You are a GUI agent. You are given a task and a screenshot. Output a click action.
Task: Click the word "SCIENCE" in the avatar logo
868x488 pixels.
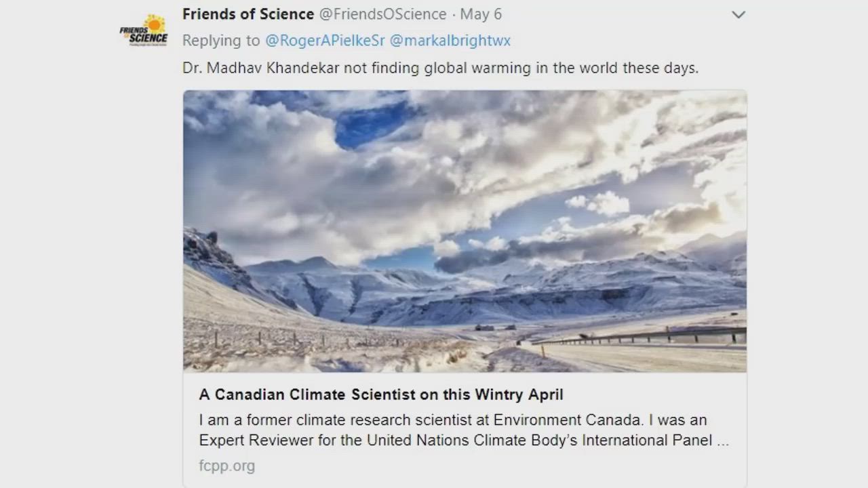pos(149,39)
